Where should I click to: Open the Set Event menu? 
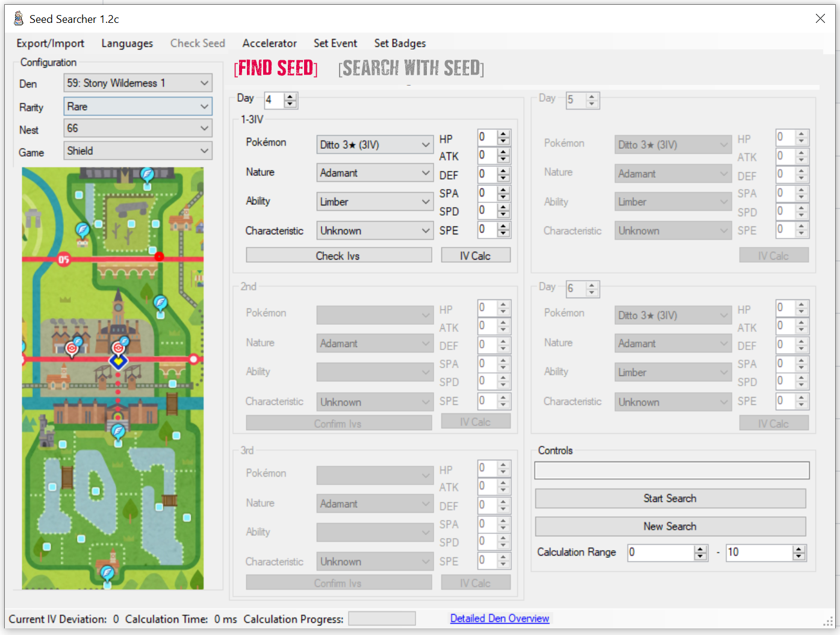pos(335,43)
